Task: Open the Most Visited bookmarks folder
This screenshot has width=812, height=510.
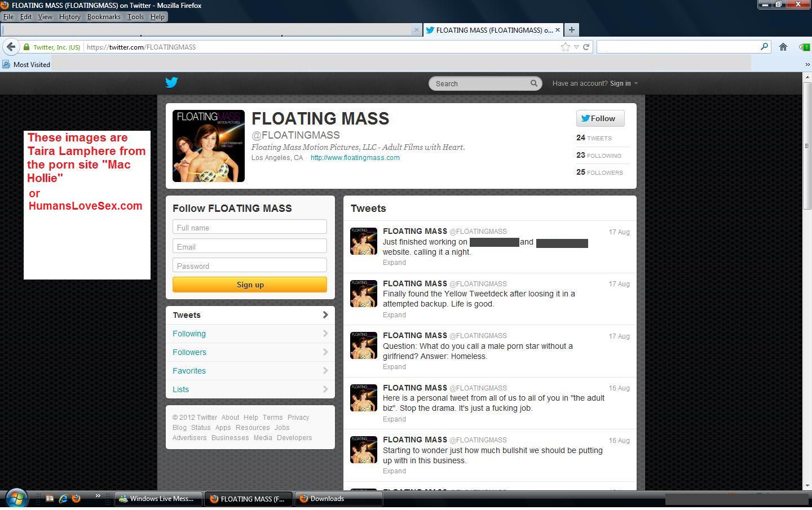Action: (x=27, y=64)
